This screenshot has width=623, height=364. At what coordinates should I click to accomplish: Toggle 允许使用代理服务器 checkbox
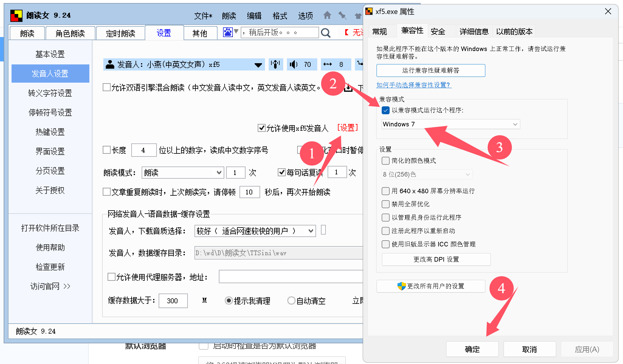coord(112,277)
